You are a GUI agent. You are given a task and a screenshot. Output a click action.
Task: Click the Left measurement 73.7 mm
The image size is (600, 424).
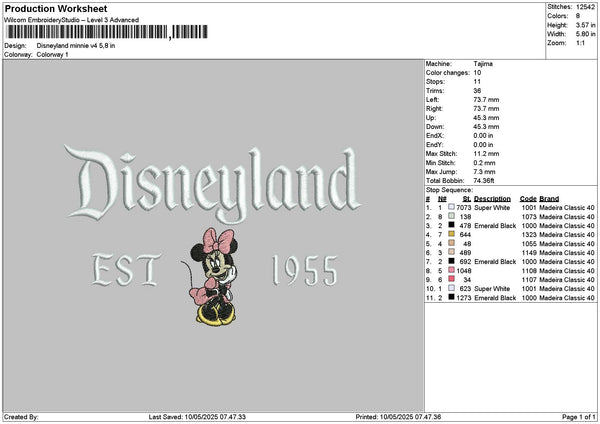point(486,99)
